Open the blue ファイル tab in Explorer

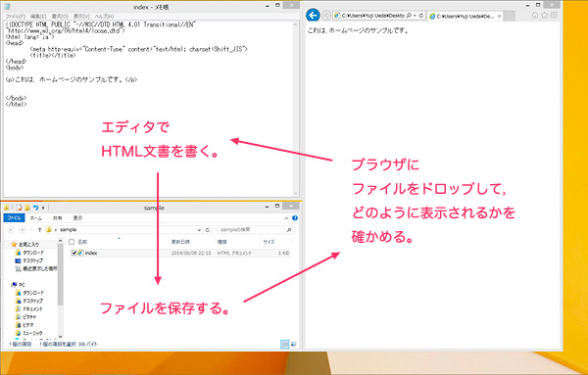[x=14, y=217]
